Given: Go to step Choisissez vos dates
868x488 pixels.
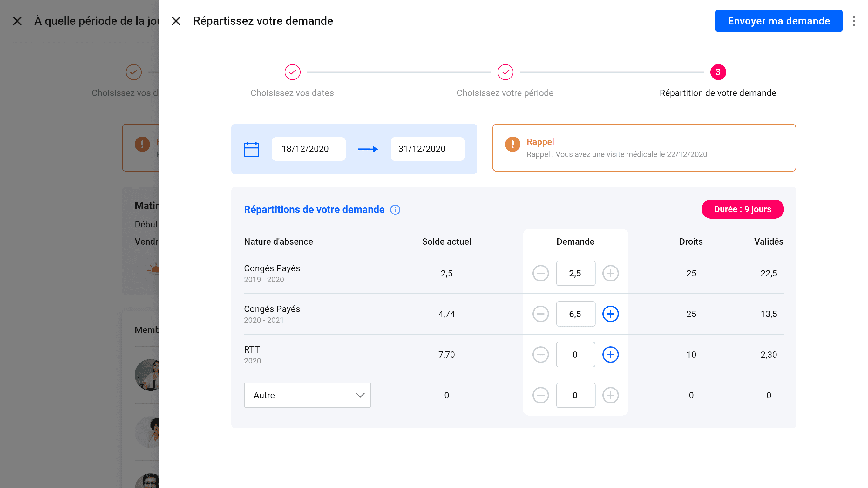Looking at the screenshot, I should tap(292, 72).
